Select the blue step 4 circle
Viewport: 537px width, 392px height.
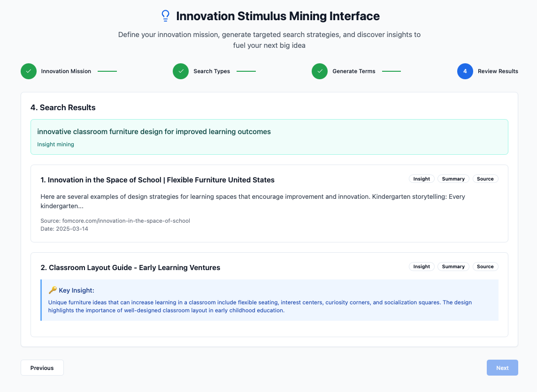point(465,71)
